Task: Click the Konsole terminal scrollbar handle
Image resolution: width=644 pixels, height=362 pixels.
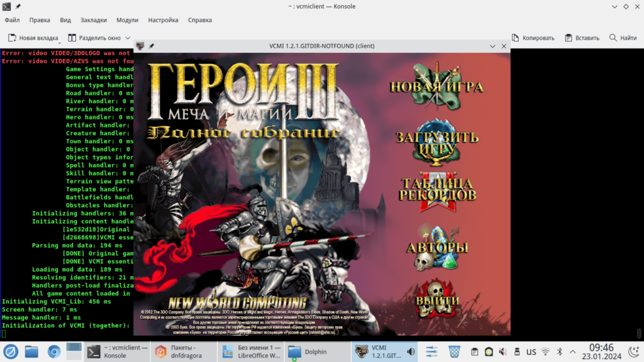Action: pyautogui.click(x=639, y=333)
